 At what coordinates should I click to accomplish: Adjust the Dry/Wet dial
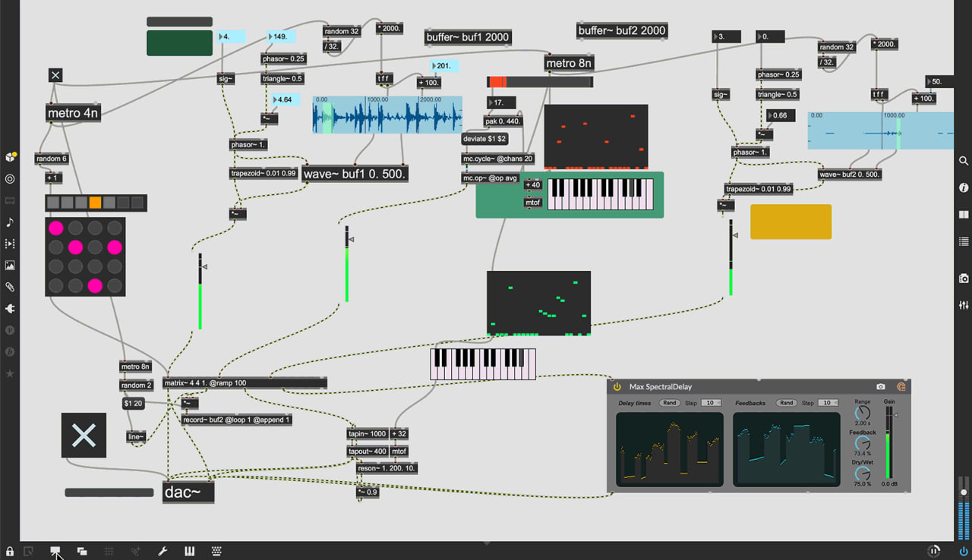click(x=863, y=474)
